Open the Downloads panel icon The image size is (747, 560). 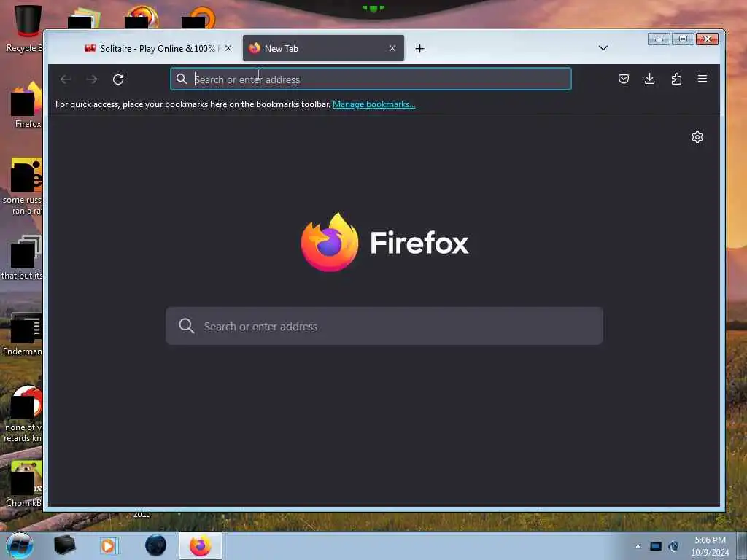click(650, 79)
